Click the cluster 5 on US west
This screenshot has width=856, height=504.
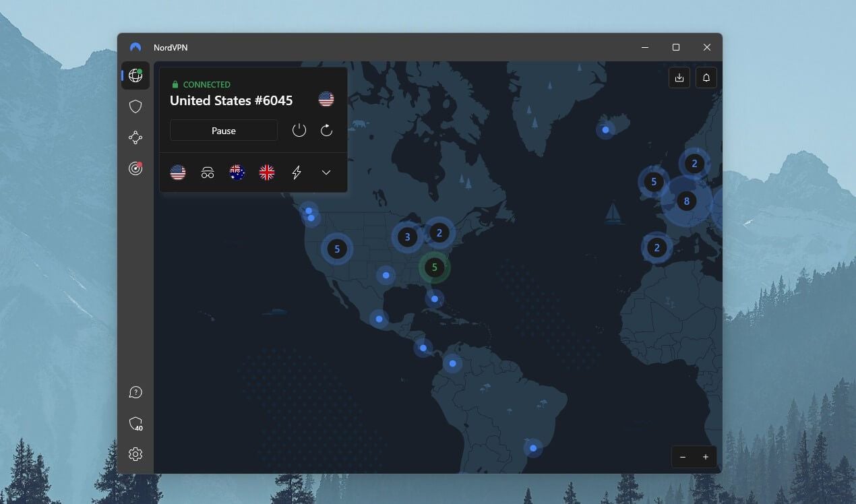(x=337, y=249)
